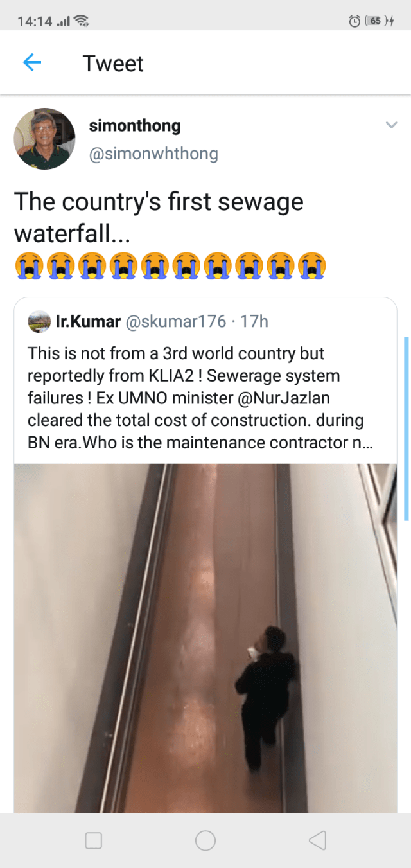
Task: Expand the tweet options chevron
Action: [x=391, y=126]
